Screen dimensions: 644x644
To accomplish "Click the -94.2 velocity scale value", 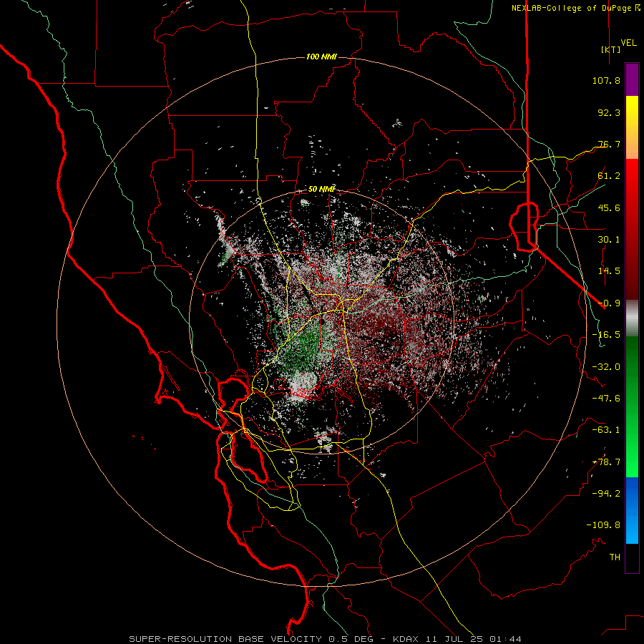I will pyautogui.click(x=606, y=494).
